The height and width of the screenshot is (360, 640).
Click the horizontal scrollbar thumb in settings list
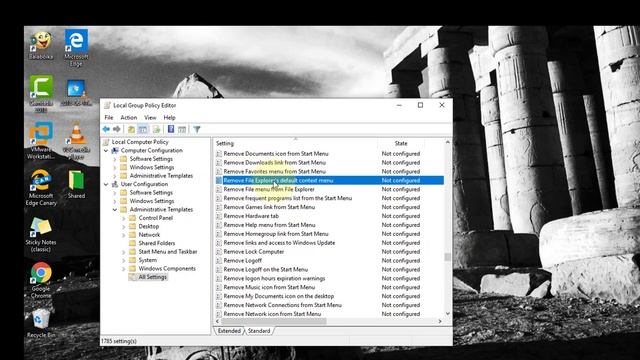pos(273,322)
